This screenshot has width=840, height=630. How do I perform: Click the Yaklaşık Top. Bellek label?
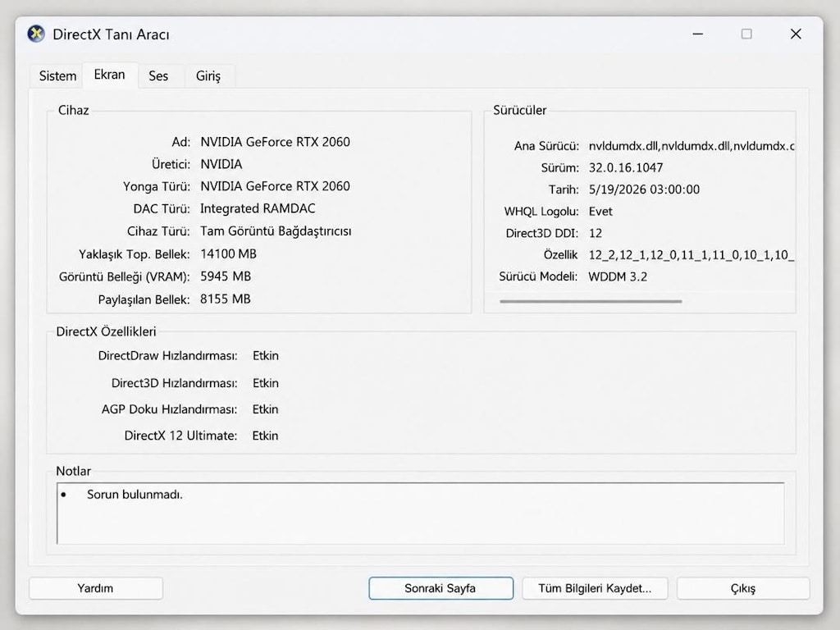pos(134,254)
